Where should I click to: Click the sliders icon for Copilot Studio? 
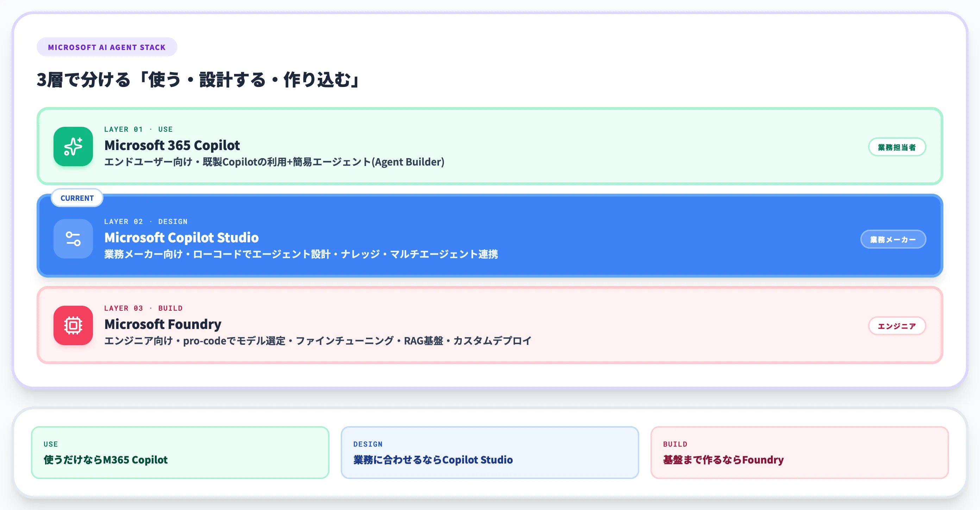pos(73,239)
